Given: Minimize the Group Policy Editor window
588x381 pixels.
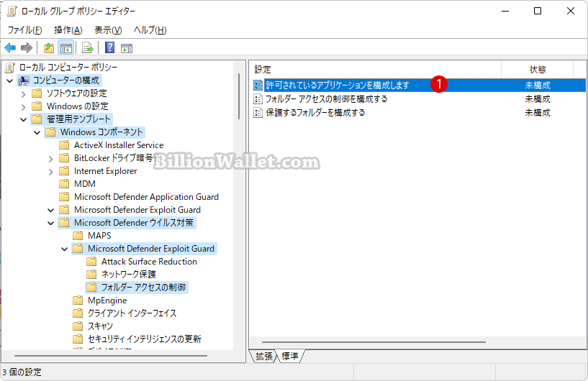Looking at the screenshot, I should coord(505,11).
